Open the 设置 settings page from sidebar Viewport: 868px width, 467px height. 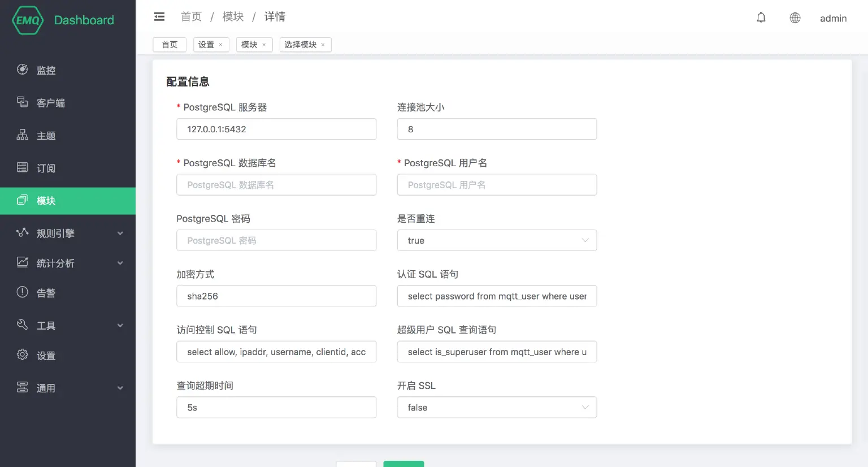45,355
